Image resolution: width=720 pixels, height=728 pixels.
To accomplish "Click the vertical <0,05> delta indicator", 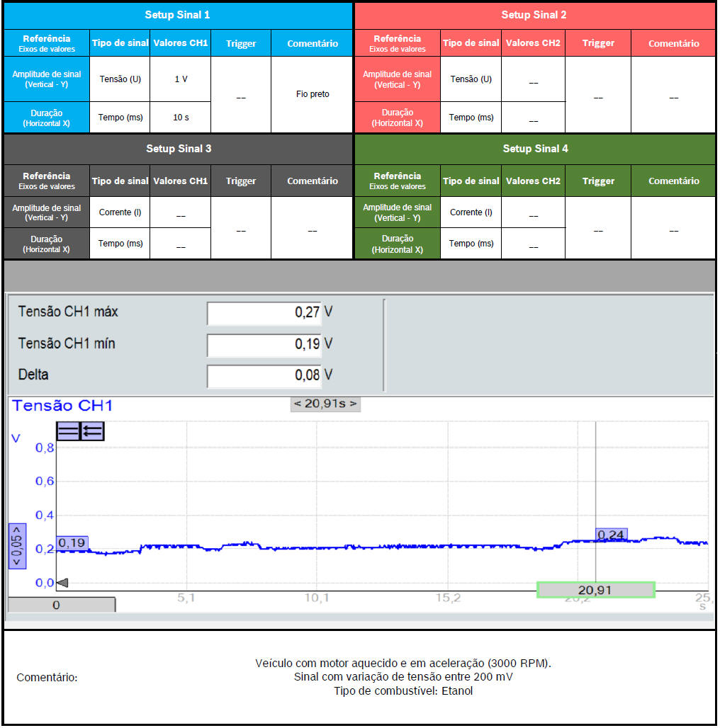I will click(17, 545).
